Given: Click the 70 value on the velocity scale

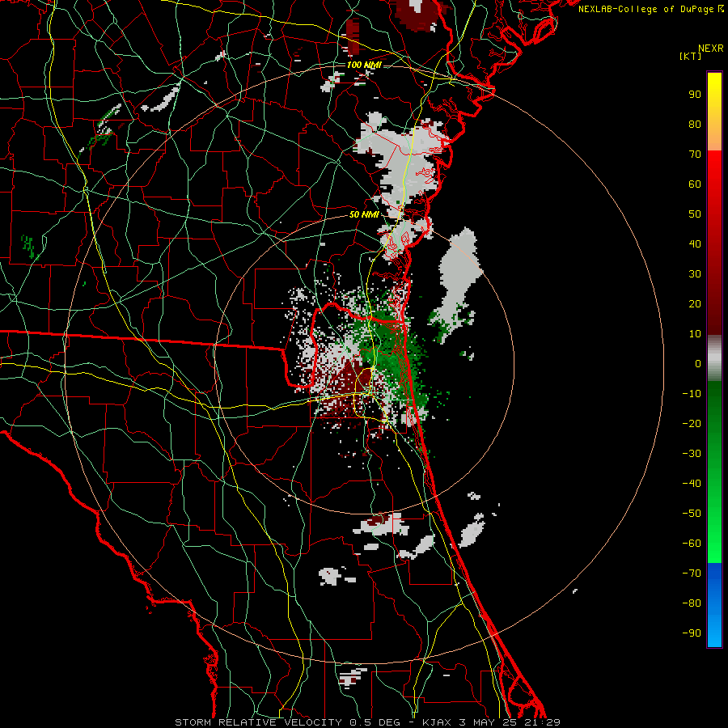Looking at the screenshot, I should click(x=695, y=154).
